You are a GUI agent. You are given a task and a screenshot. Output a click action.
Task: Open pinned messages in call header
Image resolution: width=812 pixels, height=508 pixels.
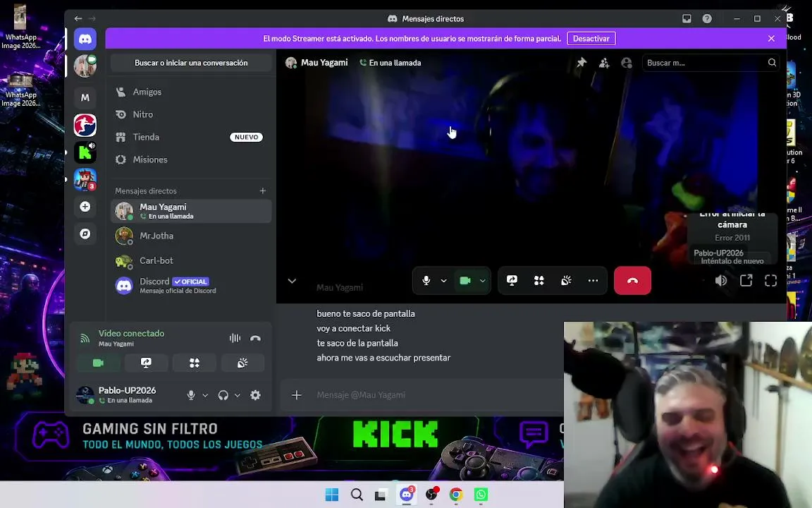pyautogui.click(x=582, y=63)
